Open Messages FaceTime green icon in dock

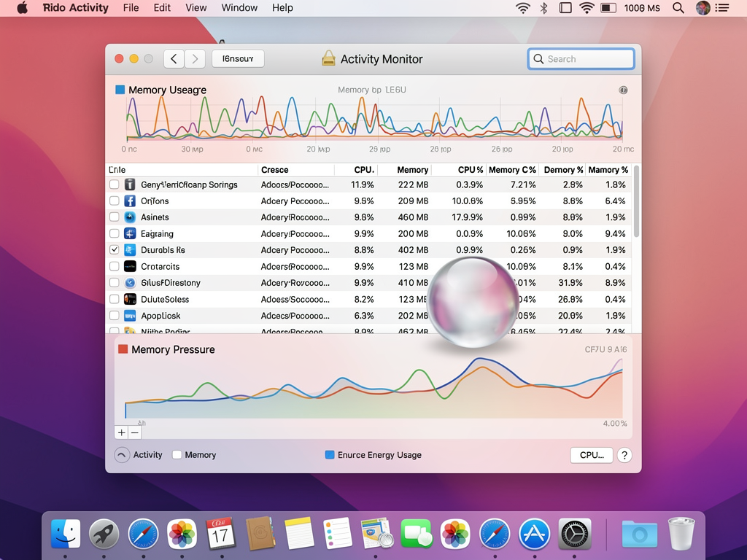point(417,533)
